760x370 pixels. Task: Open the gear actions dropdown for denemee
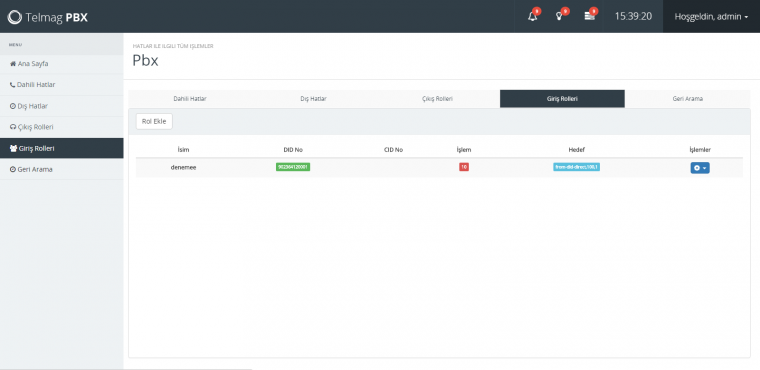700,168
